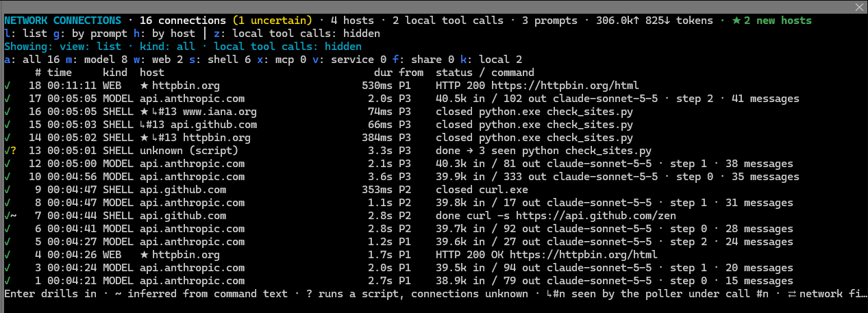Switch to list view with 'l: list'
The height and width of the screenshot is (313, 868).
click(25, 34)
